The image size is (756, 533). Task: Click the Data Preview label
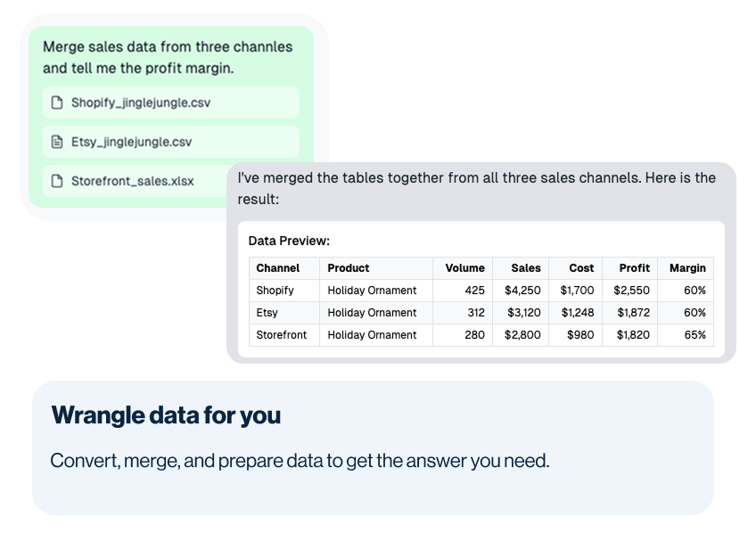289,241
